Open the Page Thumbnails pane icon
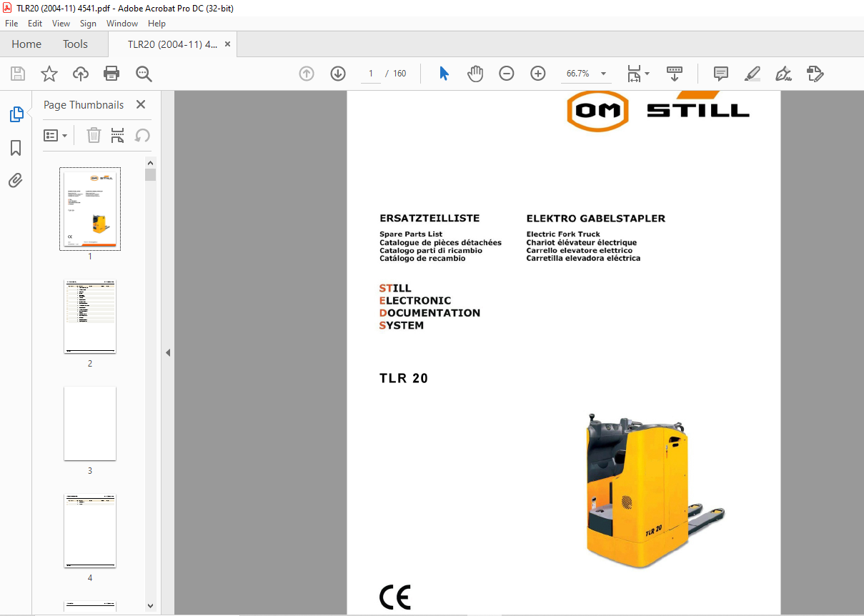864x616 pixels. tap(16, 114)
